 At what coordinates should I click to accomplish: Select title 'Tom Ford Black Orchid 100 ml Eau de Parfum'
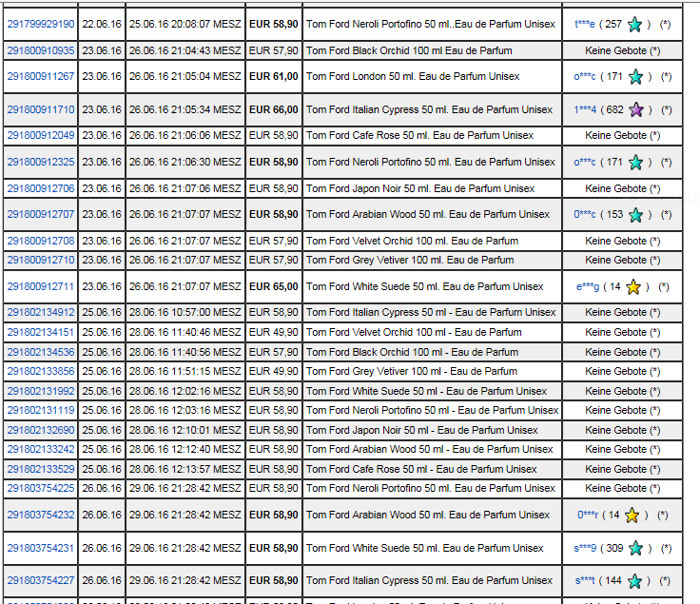click(x=409, y=50)
